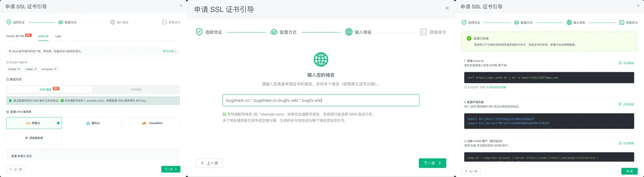Select 阿里云 as DNS provider
Image resolution: width=644 pixels, height=177 pixels.
[x=34, y=123]
